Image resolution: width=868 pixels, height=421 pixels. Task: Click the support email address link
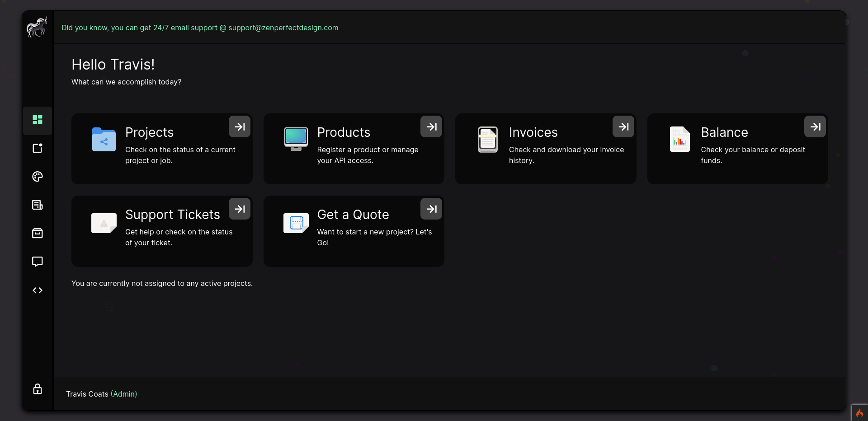tap(283, 28)
